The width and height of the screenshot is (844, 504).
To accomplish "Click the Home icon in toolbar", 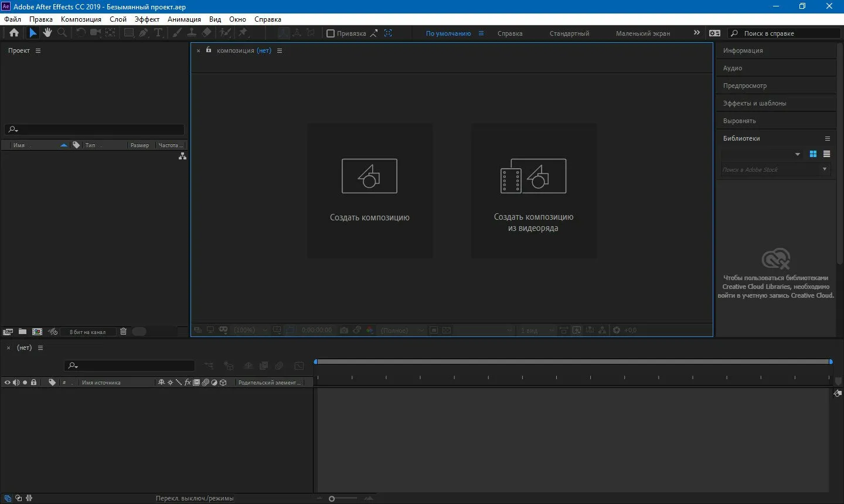I will [x=14, y=33].
